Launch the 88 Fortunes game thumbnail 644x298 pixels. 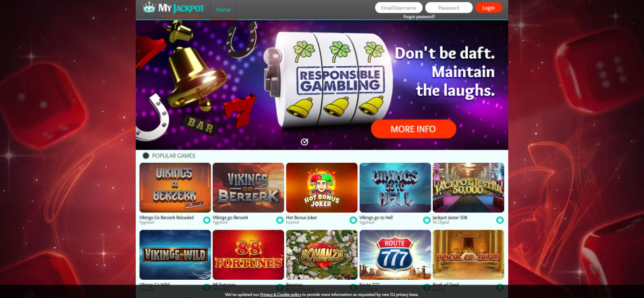pos(248,255)
